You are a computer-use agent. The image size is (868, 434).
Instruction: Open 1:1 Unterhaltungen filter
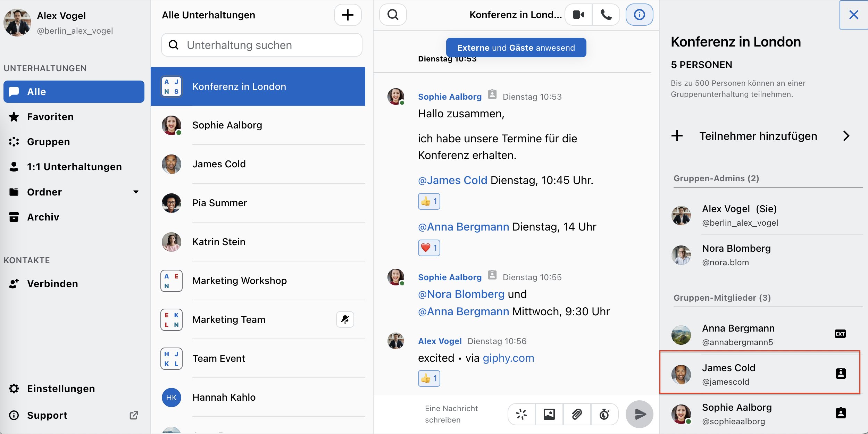[74, 167]
